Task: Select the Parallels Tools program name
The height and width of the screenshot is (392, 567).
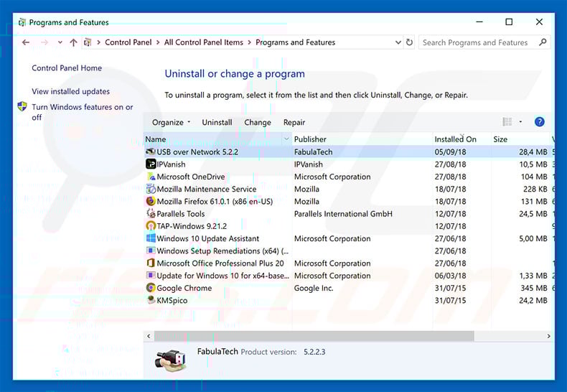Action: pos(181,214)
